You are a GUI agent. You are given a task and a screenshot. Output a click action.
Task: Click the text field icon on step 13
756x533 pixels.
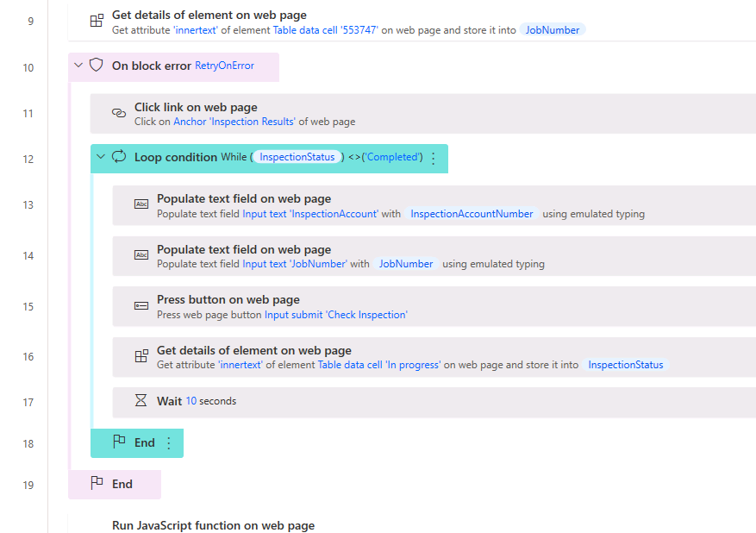coord(141,204)
